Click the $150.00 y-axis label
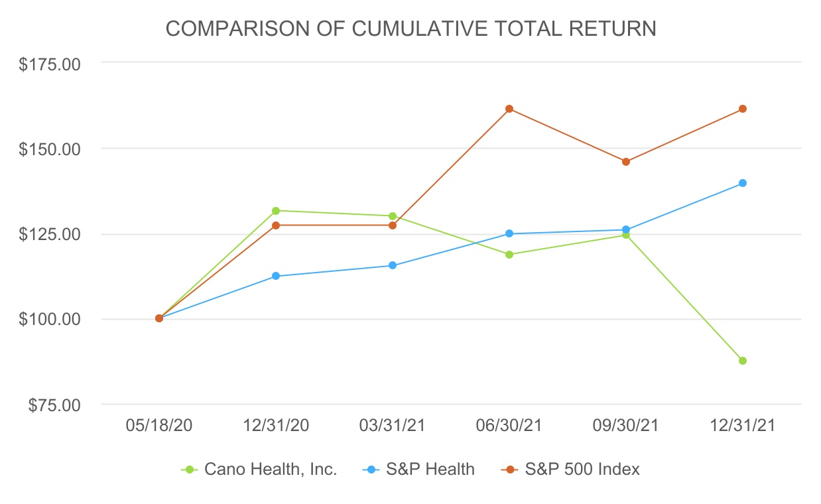This screenshot has width=821, height=504. (x=50, y=149)
